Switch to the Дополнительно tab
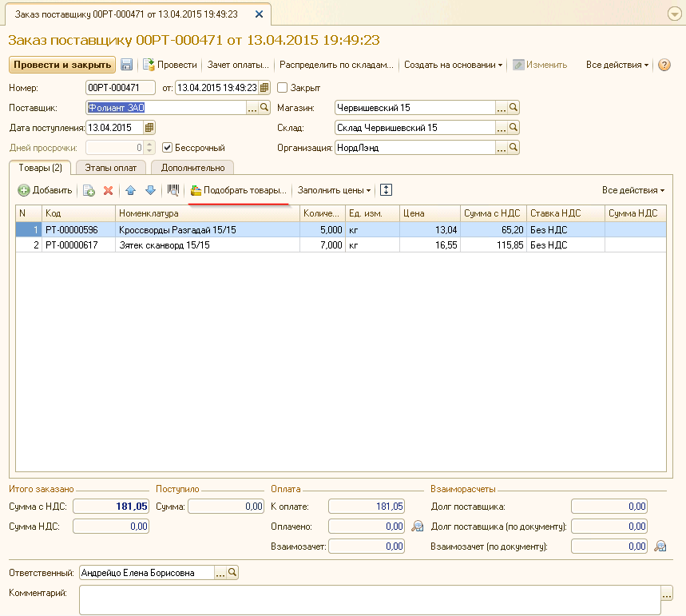The width and height of the screenshot is (686, 616). point(193,168)
